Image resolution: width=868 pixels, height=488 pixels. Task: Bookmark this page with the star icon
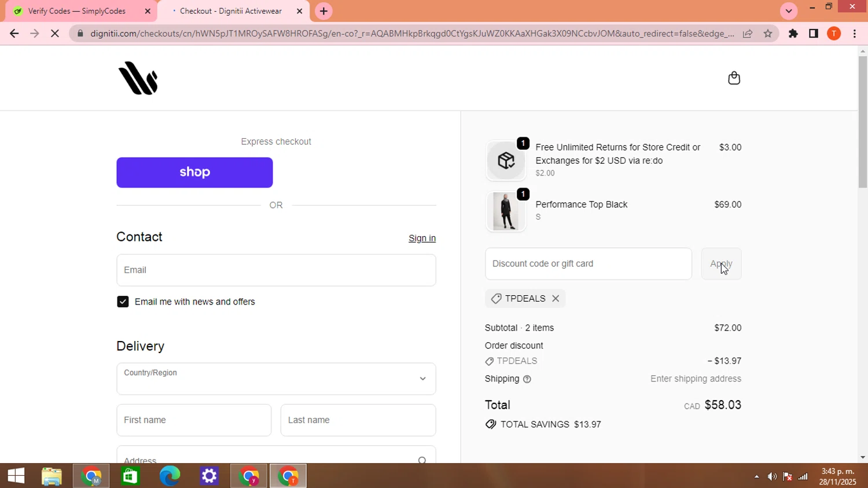(x=768, y=34)
